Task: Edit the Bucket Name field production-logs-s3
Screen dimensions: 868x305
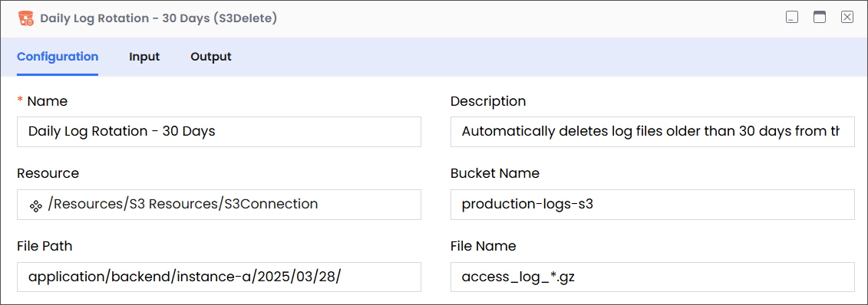Action: pyautogui.click(x=652, y=205)
